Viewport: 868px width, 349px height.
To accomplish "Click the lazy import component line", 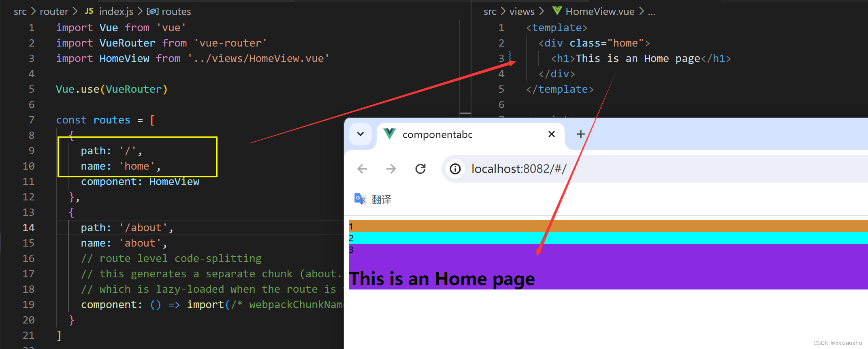I will point(212,304).
